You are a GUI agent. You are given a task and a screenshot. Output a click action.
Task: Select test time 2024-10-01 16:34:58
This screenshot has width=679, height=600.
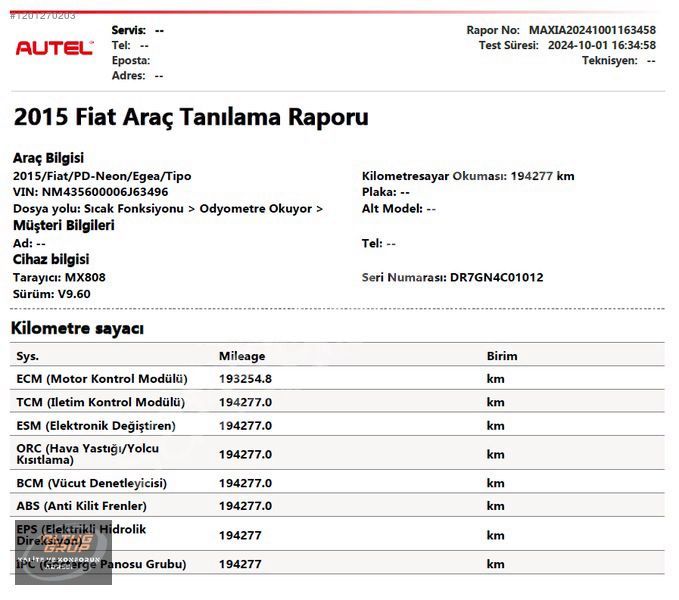[601, 45]
